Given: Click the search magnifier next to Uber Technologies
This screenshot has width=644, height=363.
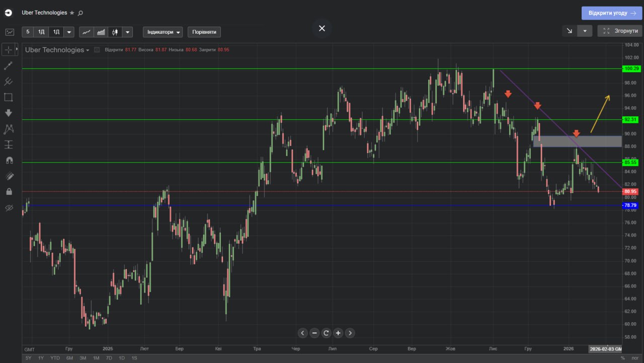Looking at the screenshot, I should coord(81,13).
